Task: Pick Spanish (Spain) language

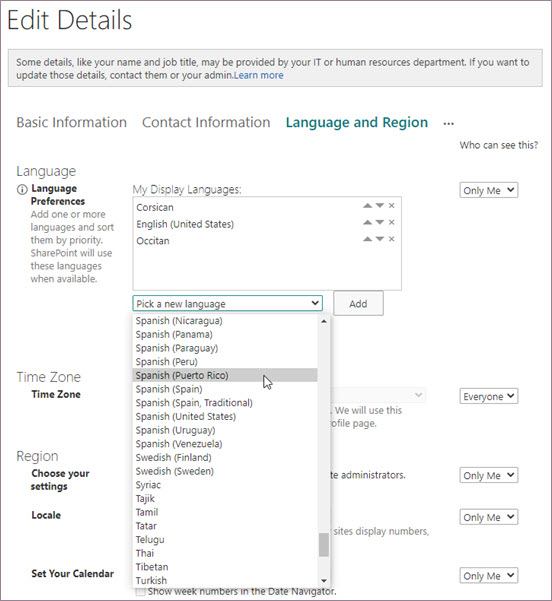Action: (x=225, y=389)
